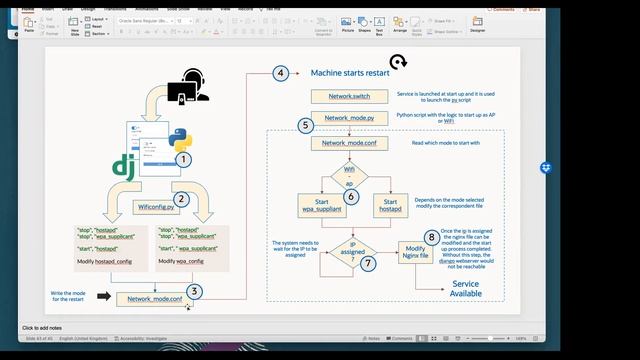Viewport: 640px width, 360px height.
Task: Switch to the Draw ribbon tab
Action: click(x=67, y=9)
